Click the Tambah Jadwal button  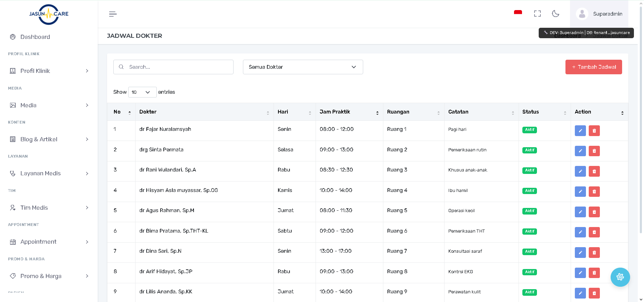coord(593,67)
